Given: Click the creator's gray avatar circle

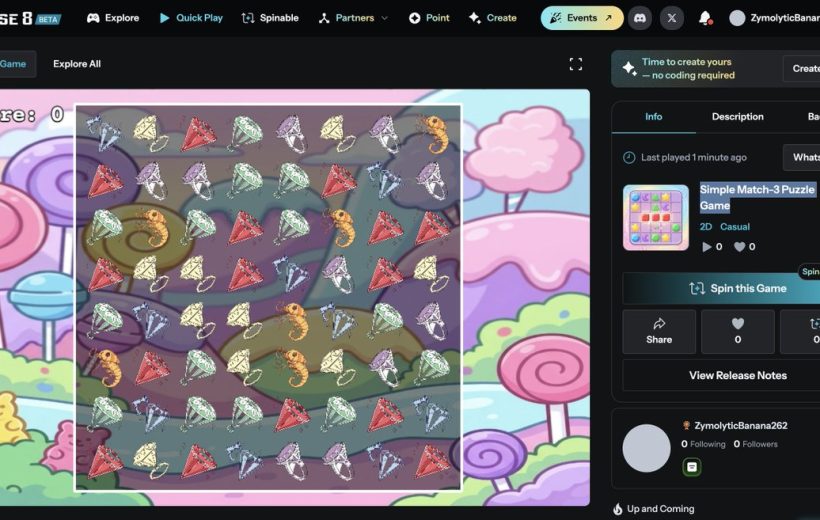Looking at the screenshot, I should point(646,448).
